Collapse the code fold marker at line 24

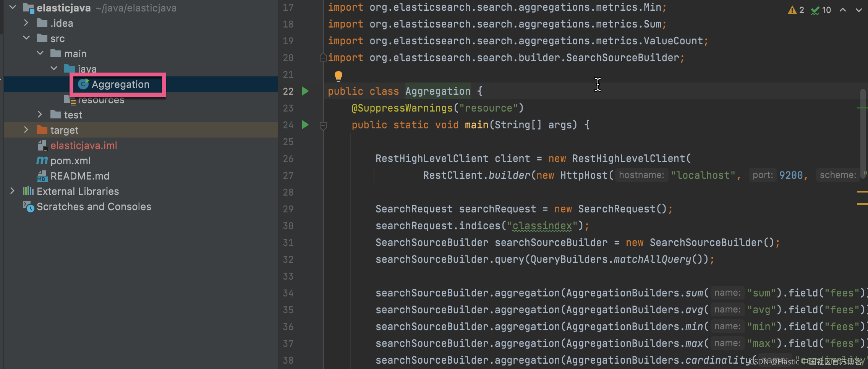pyautogui.click(x=323, y=125)
